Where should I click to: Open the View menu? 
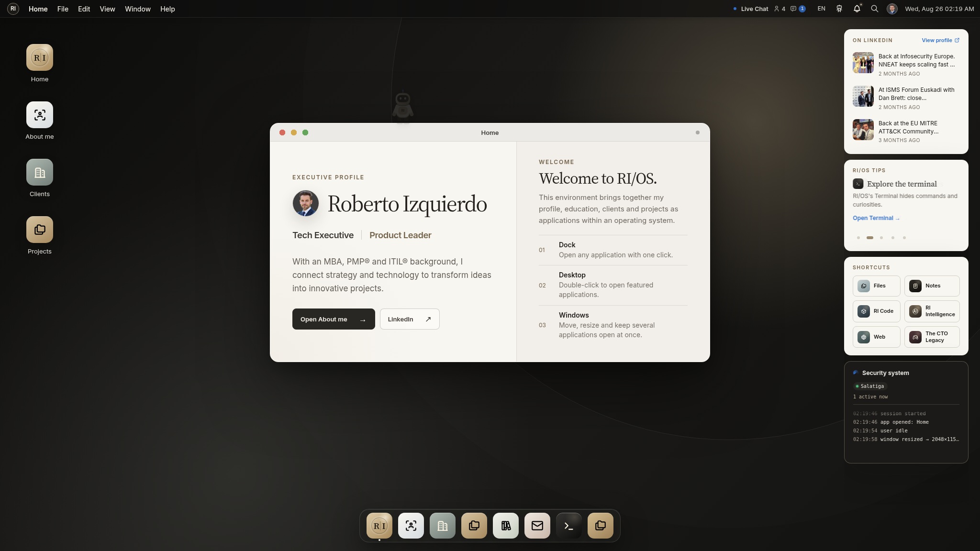coord(107,9)
